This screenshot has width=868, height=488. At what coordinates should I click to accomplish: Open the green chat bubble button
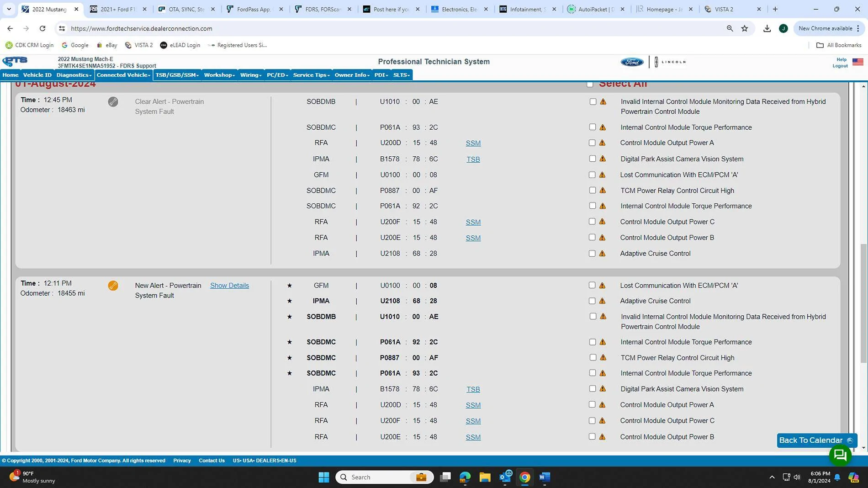point(840,455)
